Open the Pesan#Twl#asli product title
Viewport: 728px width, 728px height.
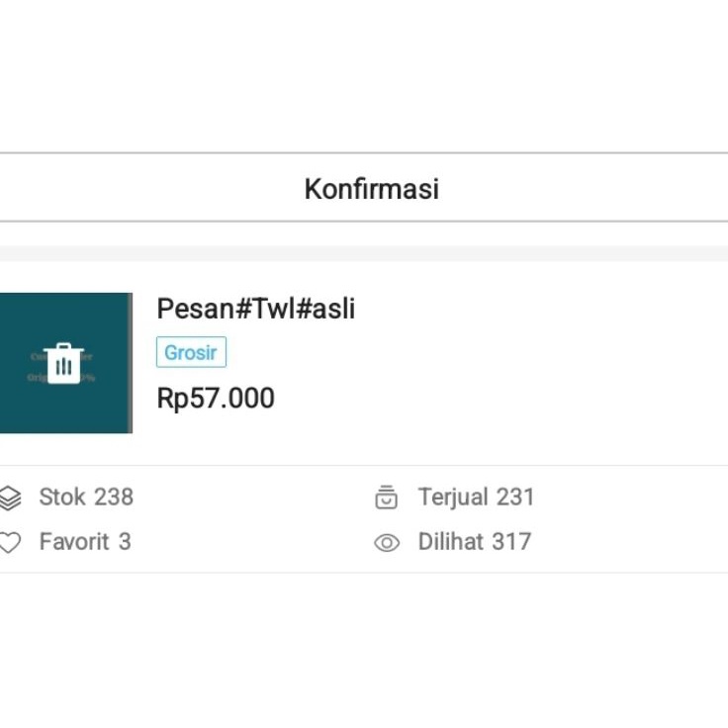point(255,310)
